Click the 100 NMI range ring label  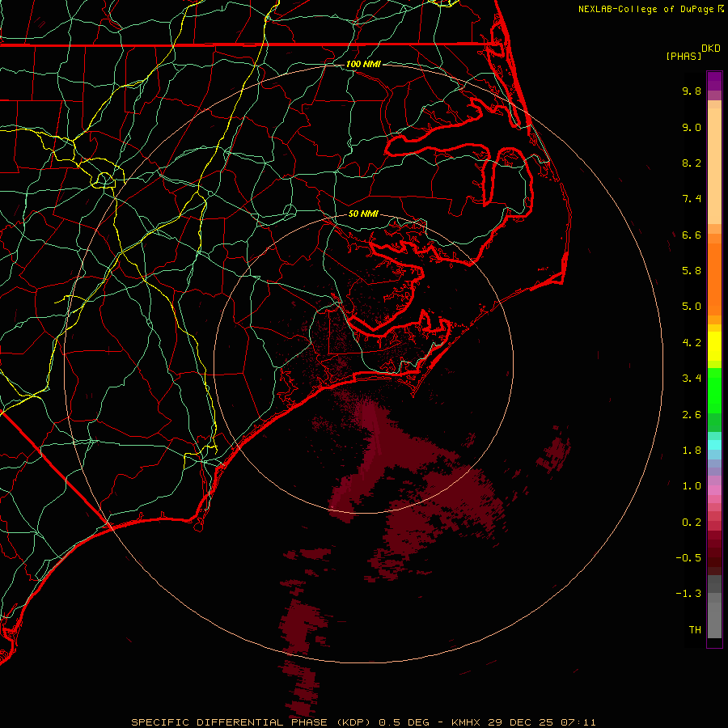(x=363, y=64)
